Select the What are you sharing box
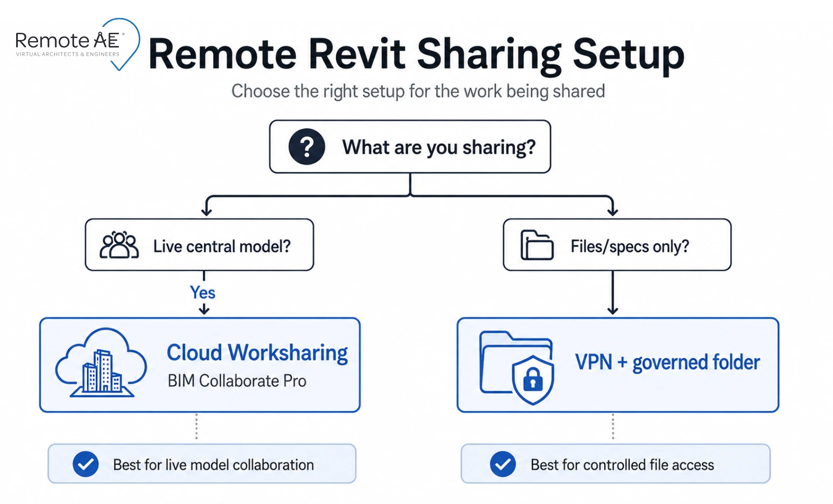 (410, 147)
